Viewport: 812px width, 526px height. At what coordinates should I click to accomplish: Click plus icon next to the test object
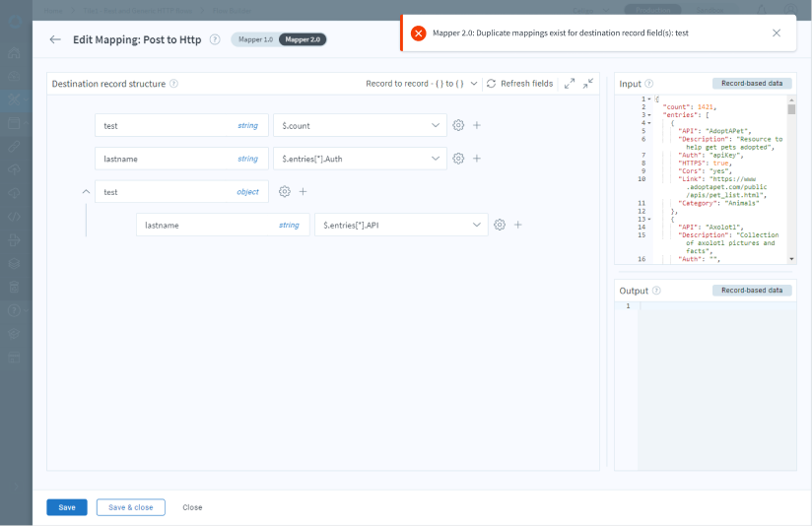pyautogui.click(x=304, y=192)
